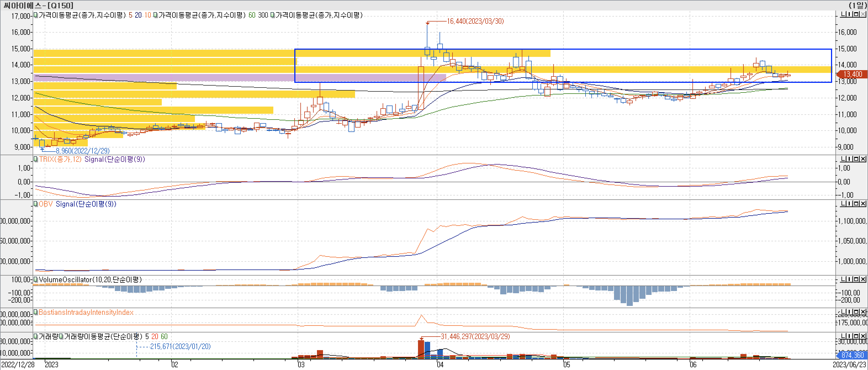868x370 pixels.
Task: Maximize the price chart panel
Action: [856, 14]
